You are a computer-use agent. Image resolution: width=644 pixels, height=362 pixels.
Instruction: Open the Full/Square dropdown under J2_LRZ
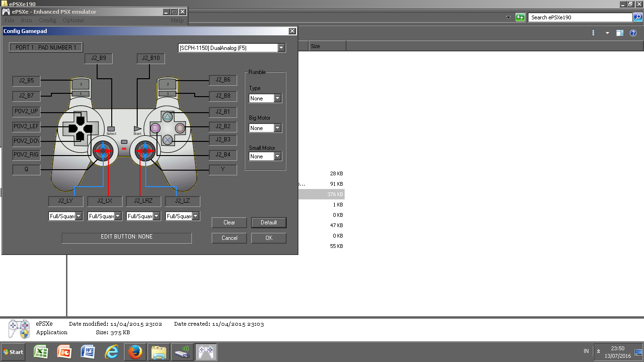pyautogui.click(x=157, y=216)
